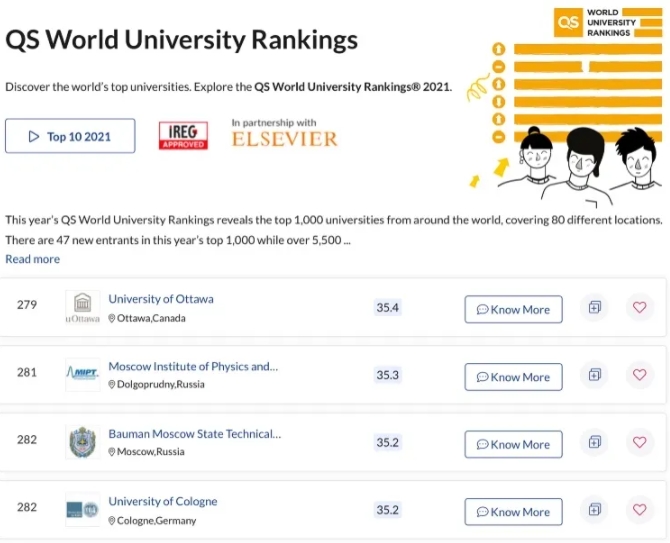This screenshot has width=670, height=543.
Task: Add University of Ottawa to compare
Action: (x=594, y=307)
